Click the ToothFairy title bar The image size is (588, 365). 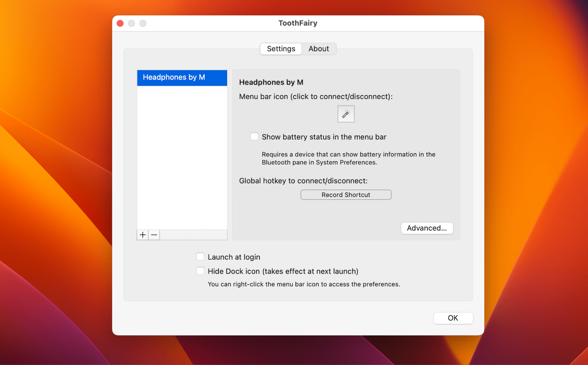click(x=298, y=23)
